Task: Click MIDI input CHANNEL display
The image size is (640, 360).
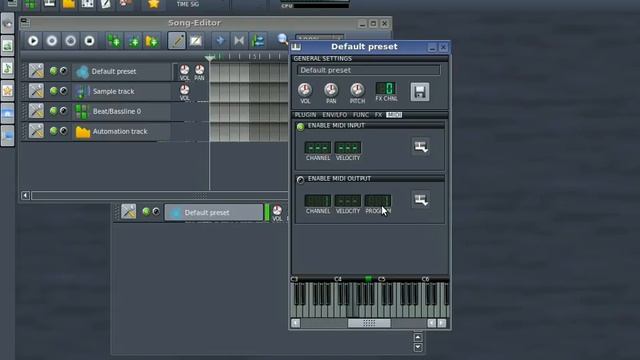Action: point(318,148)
